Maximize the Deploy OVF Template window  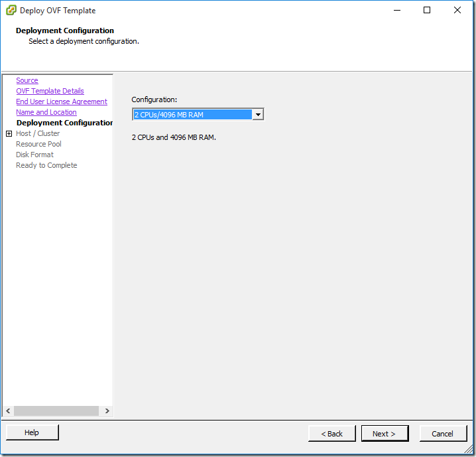[427, 11]
